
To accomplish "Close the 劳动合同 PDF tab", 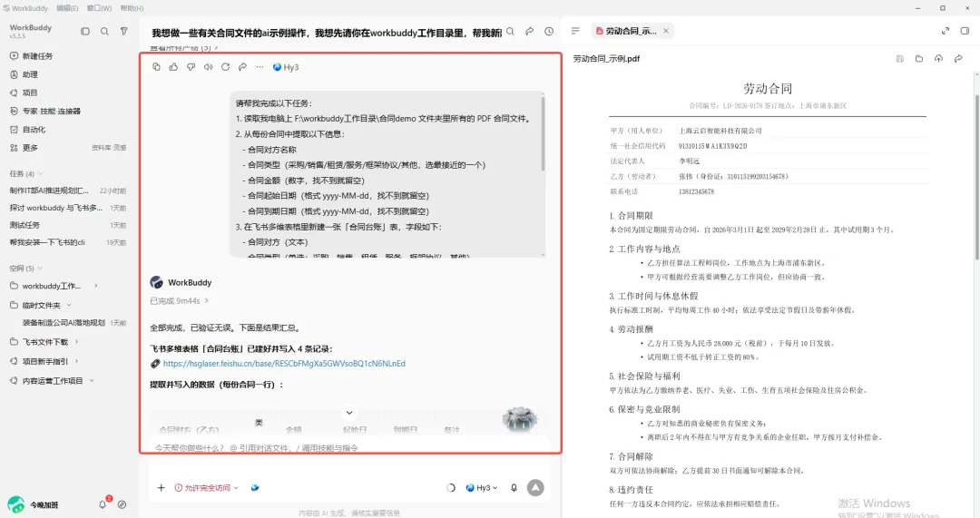I will click(x=666, y=31).
